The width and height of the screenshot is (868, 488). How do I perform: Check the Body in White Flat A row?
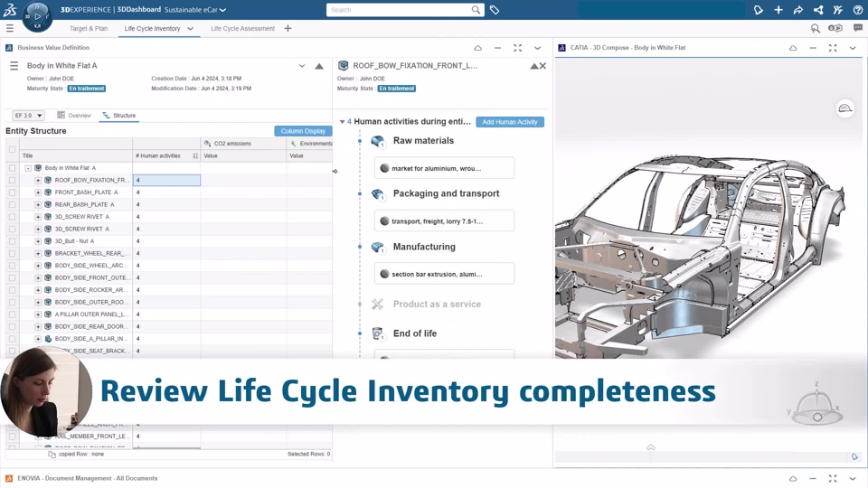[12, 168]
